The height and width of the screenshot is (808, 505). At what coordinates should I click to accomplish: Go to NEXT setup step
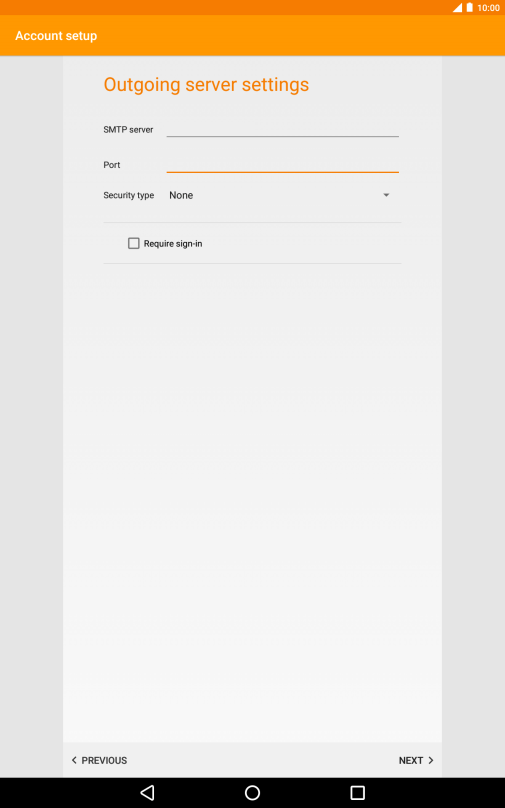(x=416, y=760)
